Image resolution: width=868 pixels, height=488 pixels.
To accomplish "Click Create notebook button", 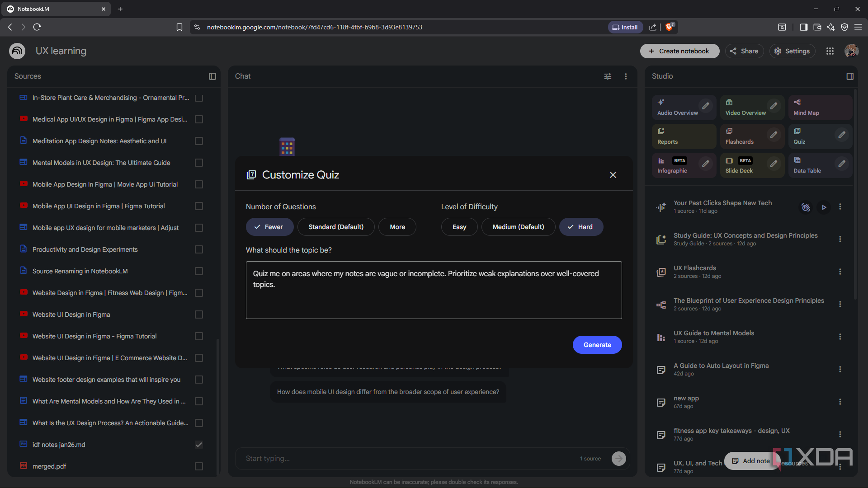I will 679,51.
